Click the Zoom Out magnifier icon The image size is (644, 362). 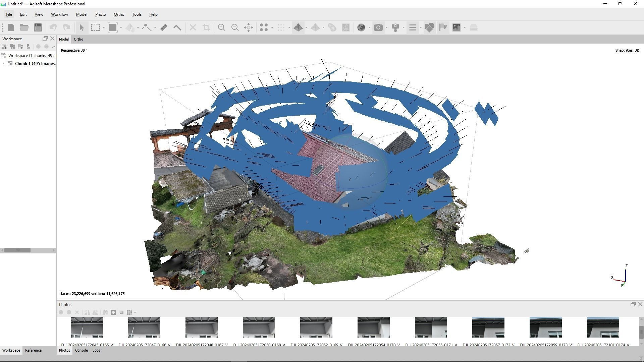point(235,27)
